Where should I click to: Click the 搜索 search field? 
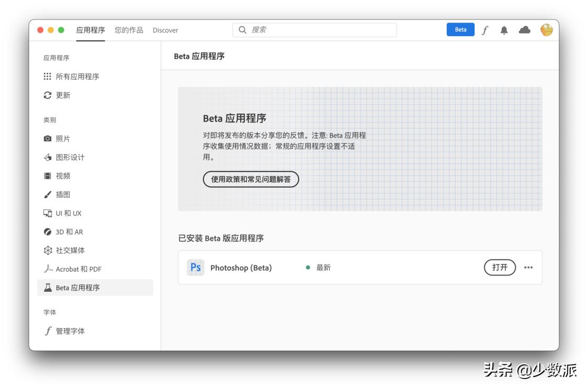(x=314, y=30)
